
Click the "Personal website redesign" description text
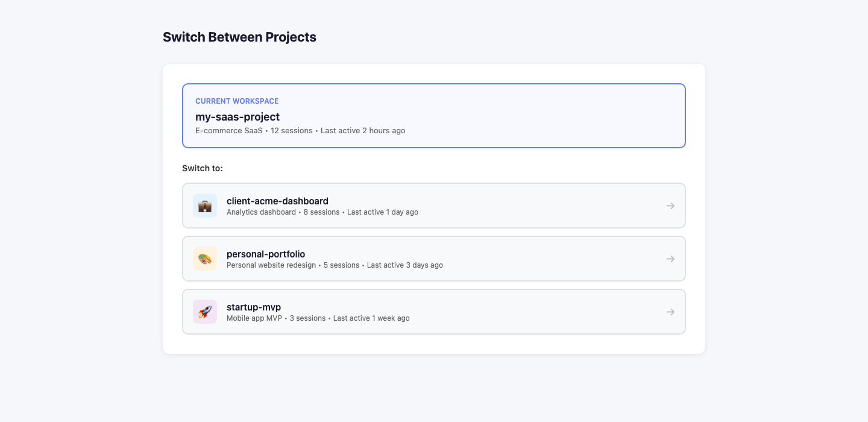tap(271, 265)
